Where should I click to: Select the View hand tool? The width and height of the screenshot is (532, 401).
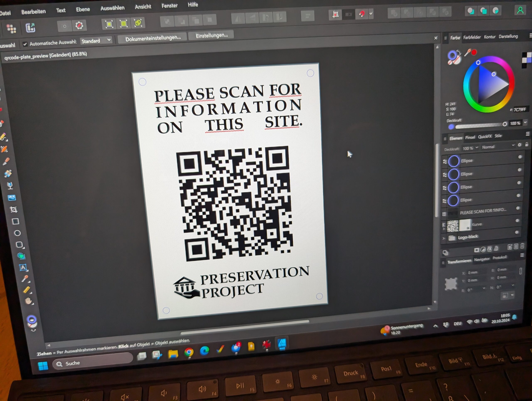pos(29,301)
